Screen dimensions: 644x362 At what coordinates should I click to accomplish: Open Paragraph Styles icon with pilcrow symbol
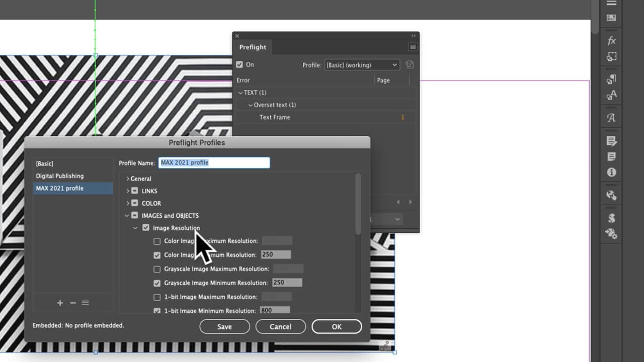(x=611, y=79)
